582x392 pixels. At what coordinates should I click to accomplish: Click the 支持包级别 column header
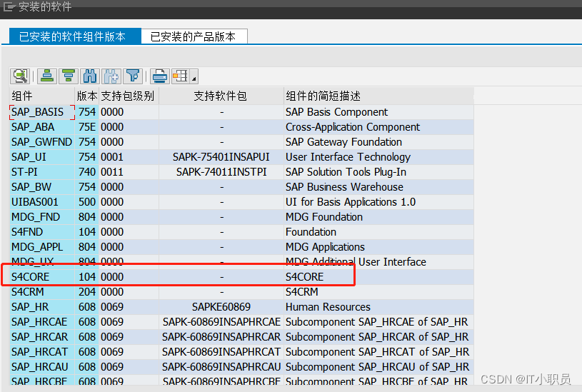point(129,96)
